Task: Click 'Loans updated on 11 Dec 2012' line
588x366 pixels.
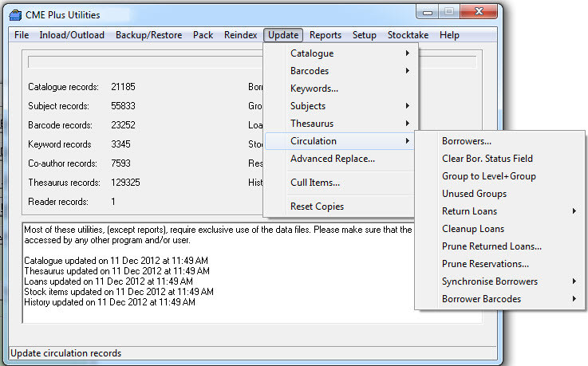Action: point(109,281)
